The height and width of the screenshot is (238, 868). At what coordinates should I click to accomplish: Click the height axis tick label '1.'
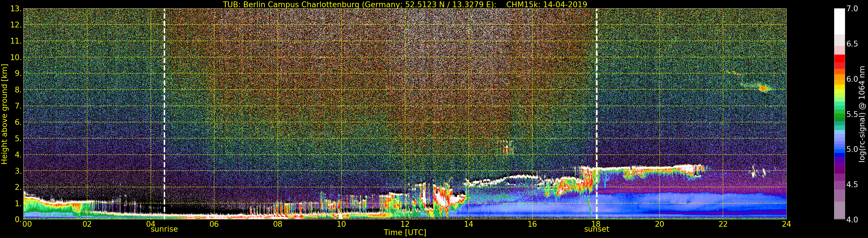[18, 203]
